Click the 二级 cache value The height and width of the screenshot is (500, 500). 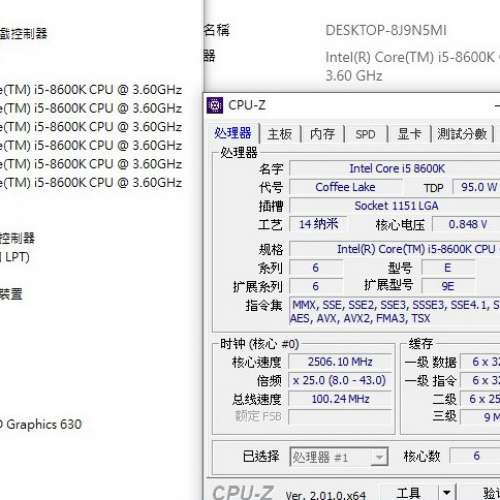tap(480, 399)
